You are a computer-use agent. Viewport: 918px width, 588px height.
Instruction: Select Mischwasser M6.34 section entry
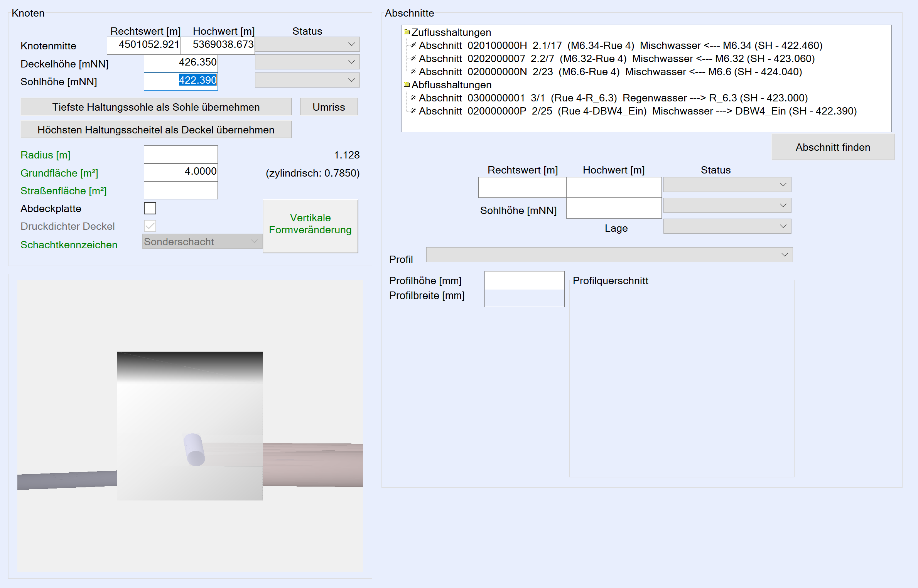[620, 45]
